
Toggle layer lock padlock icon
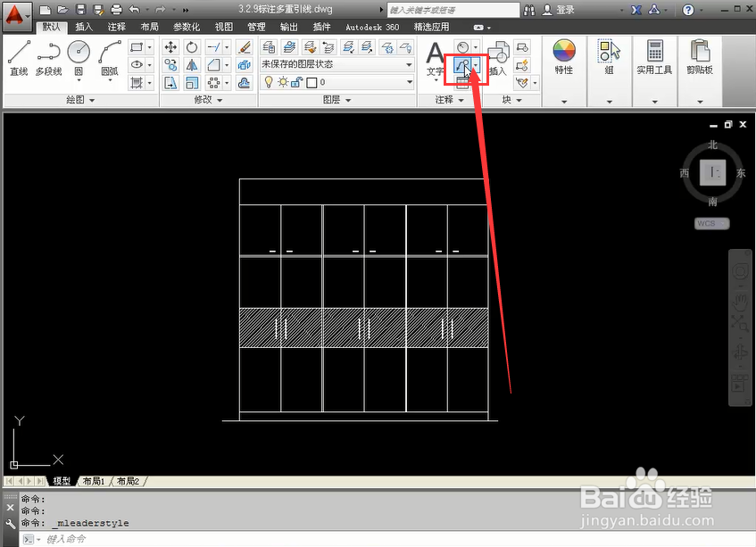(296, 82)
